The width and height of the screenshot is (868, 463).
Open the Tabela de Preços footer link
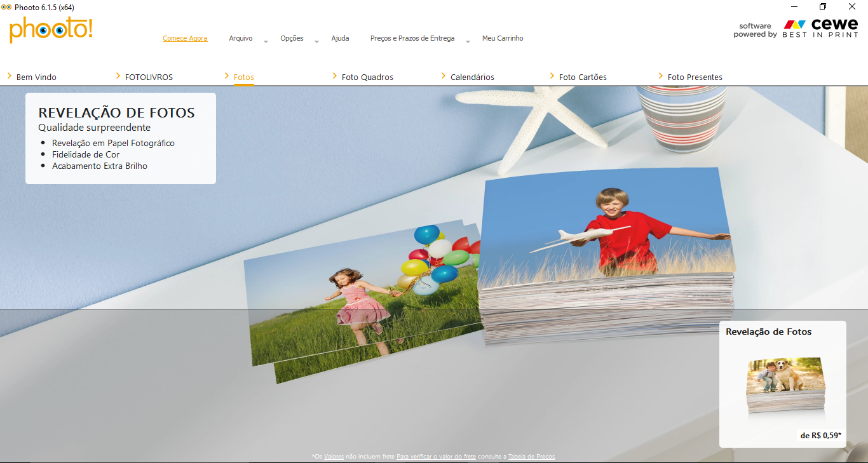pyautogui.click(x=531, y=457)
